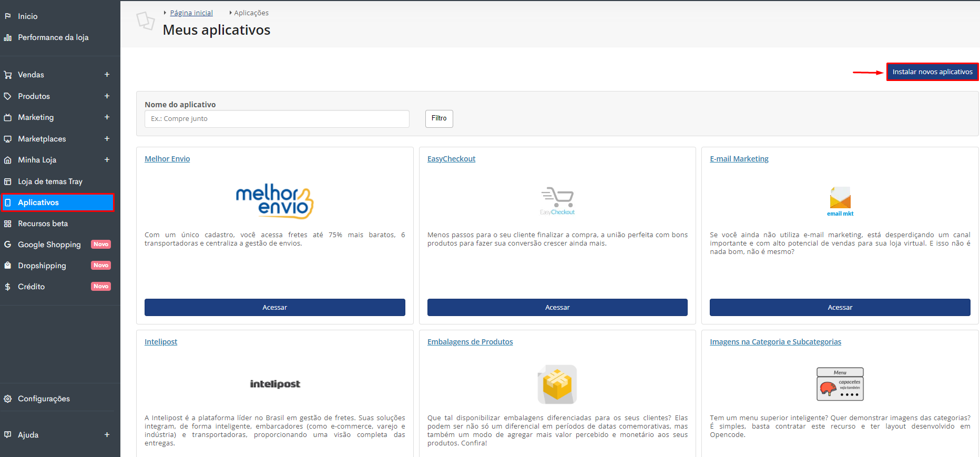Image resolution: width=980 pixels, height=457 pixels.
Task: Open the EasyCheckout title link
Action: pos(451,159)
